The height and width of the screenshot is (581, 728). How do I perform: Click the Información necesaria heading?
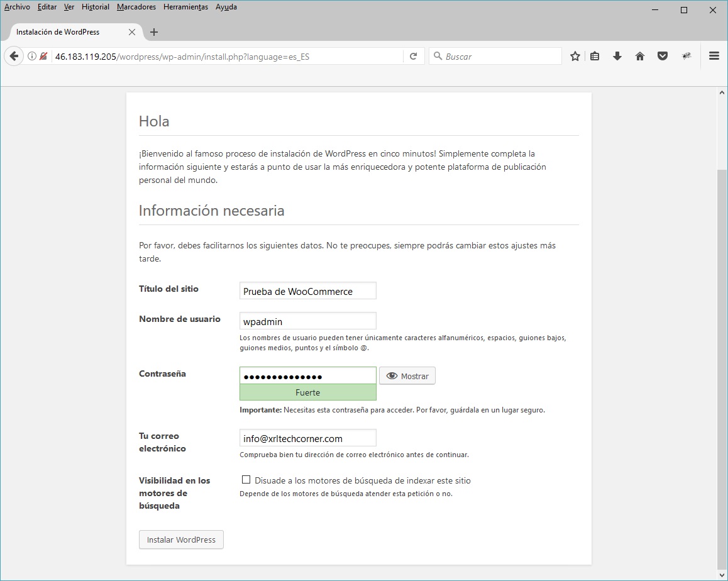(x=212, y=211)
